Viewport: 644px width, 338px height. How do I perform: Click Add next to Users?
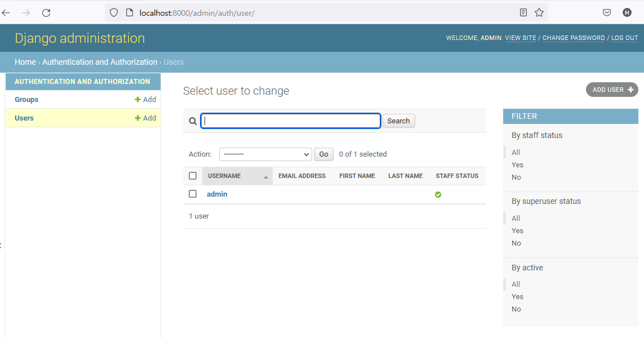pos(145,118)
